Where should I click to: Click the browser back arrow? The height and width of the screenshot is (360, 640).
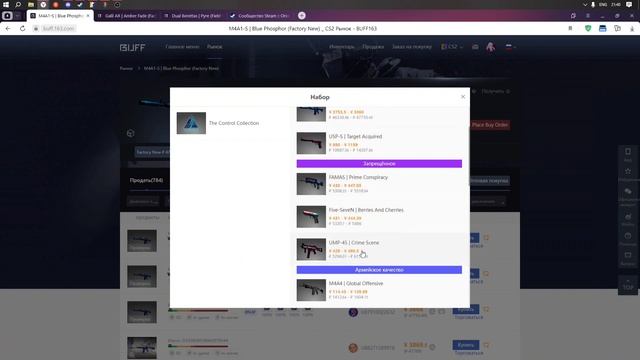[8, 29]
